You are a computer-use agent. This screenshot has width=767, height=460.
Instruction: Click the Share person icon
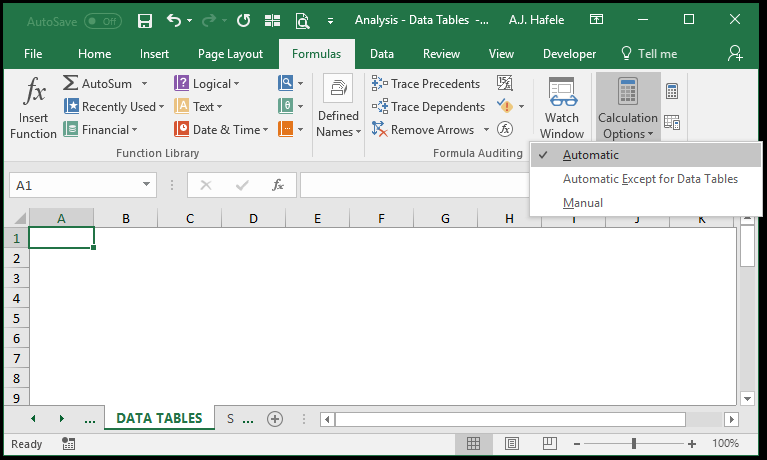735,53
